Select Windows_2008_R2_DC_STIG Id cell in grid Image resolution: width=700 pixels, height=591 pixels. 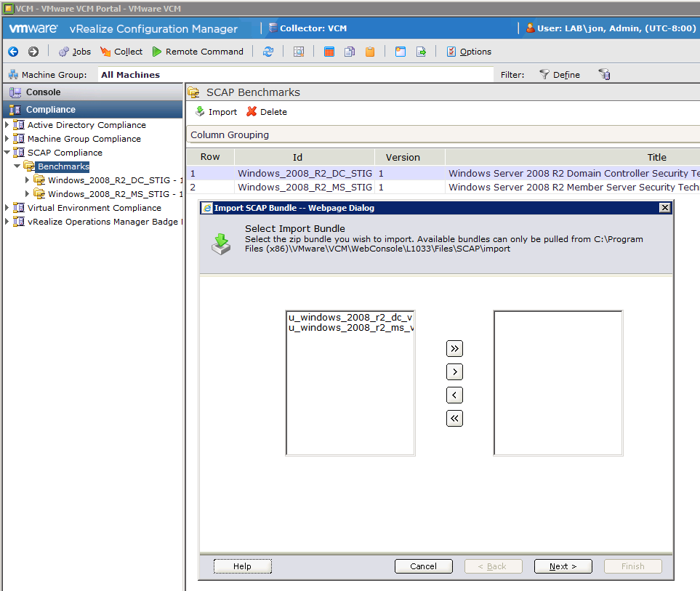pyautogui.click(x=305, y=173)
